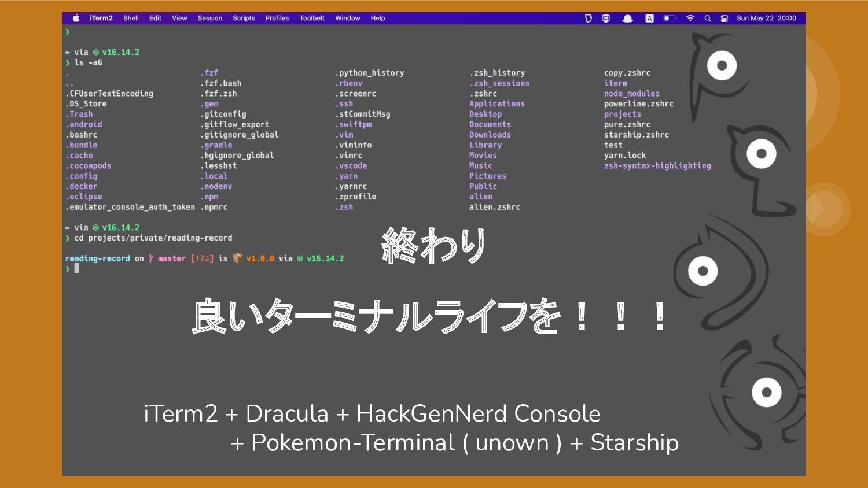This screenshot has height=488, width=868.
Task: Click the 'cd projects/private/reading-record' command
Action: point(153,238)
